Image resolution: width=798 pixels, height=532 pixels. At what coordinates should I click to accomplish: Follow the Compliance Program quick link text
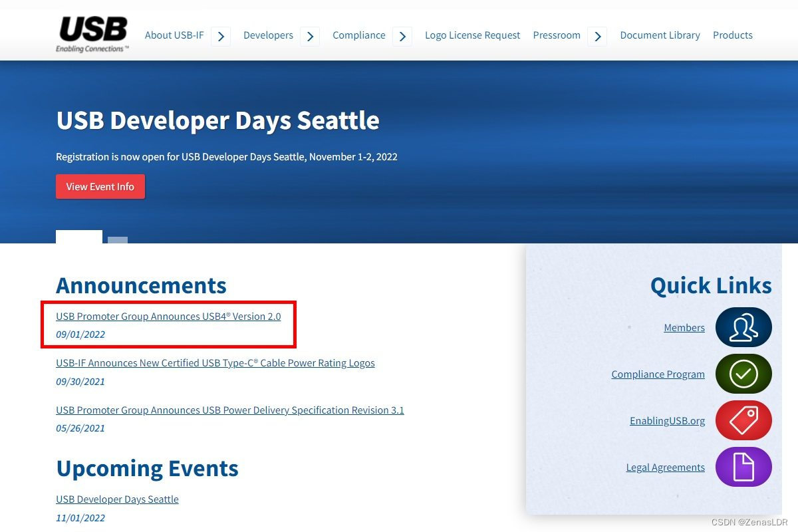(658, 374)
